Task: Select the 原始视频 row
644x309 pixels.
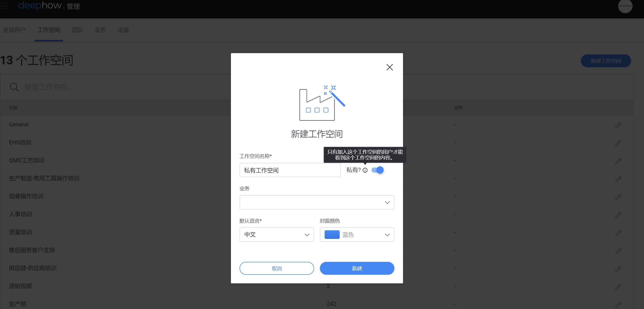Action: [317, 286]
